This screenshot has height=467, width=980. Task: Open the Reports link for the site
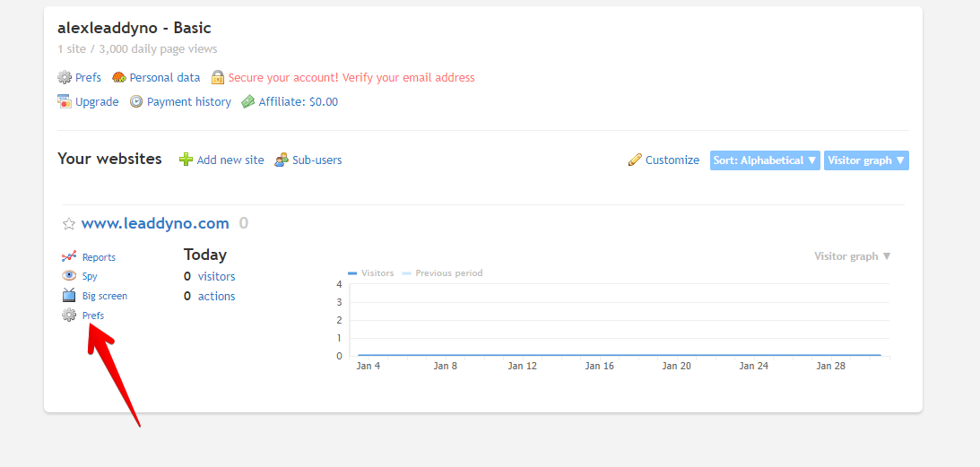point(99,257)
